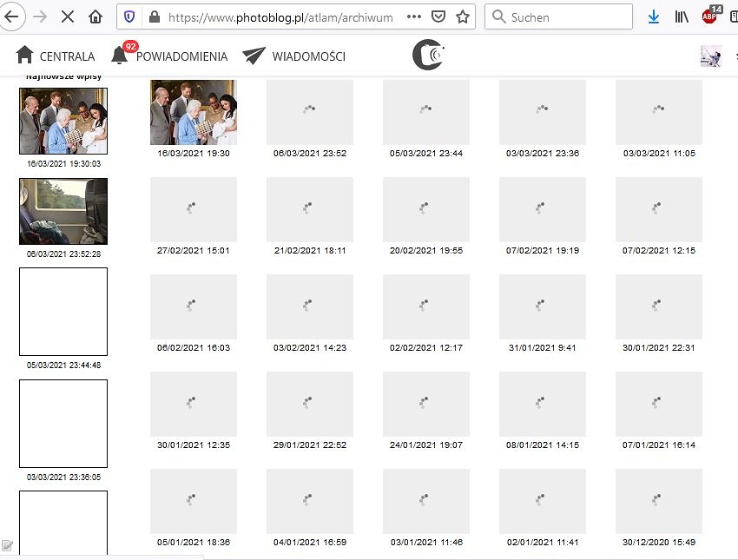Click the date text 06/03/2021 23:52:28 in sidebar
The width and height of the screenshot is (738, 560).
(x=63, y=254)
